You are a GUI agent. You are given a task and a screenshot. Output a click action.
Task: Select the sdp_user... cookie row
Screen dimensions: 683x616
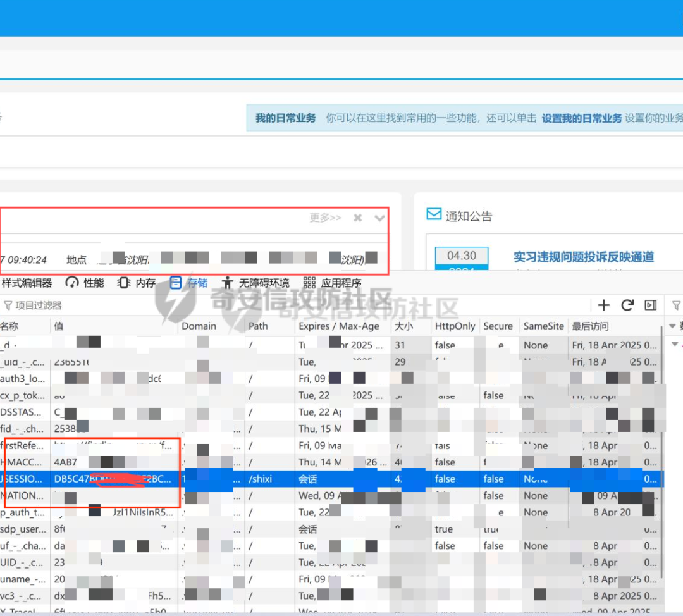(331, 529)
